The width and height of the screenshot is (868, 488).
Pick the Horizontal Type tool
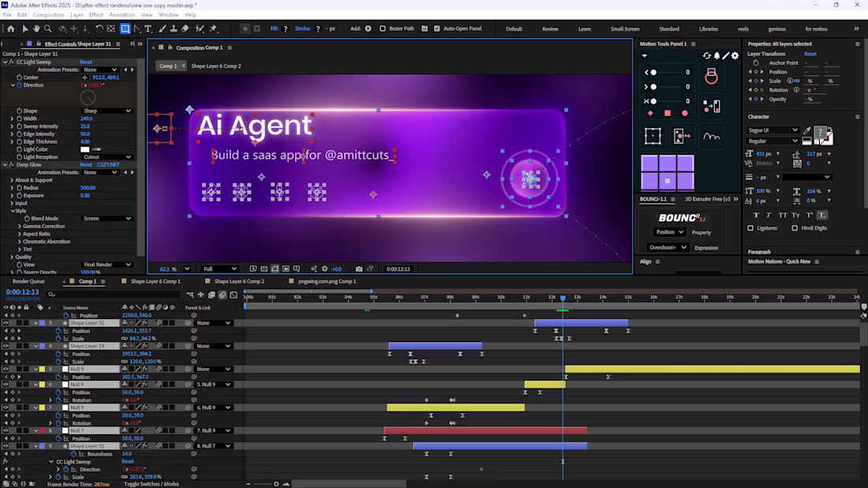tap(148, 28)
